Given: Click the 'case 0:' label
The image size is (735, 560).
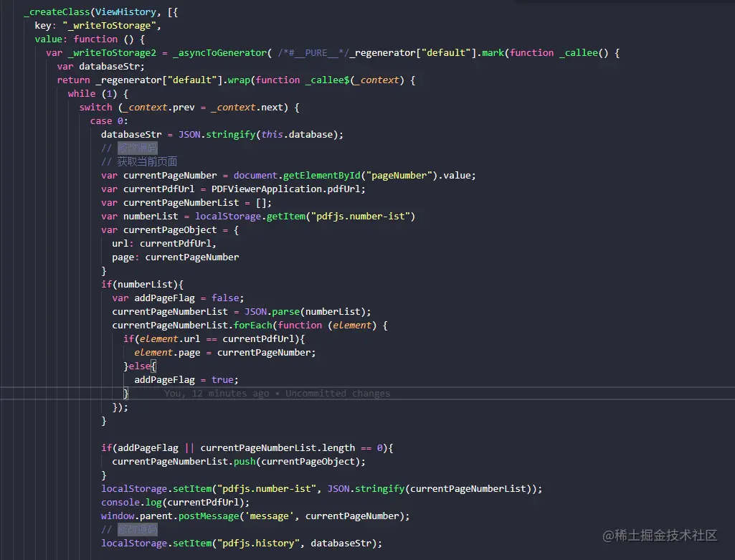Looking at the screenshot, I should [109, 120].
